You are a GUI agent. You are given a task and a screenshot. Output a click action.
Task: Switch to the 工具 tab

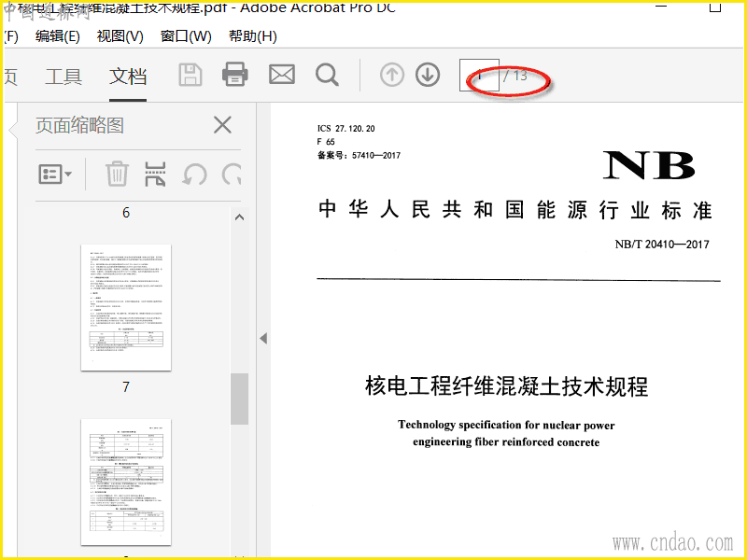point(63,77)
